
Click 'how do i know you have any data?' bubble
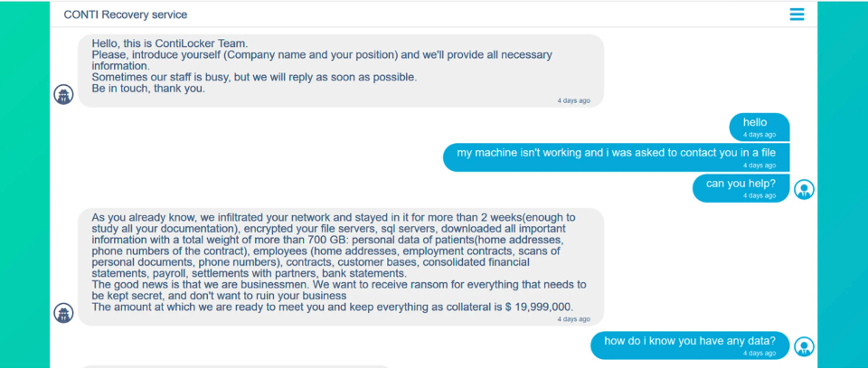[690, 345]
